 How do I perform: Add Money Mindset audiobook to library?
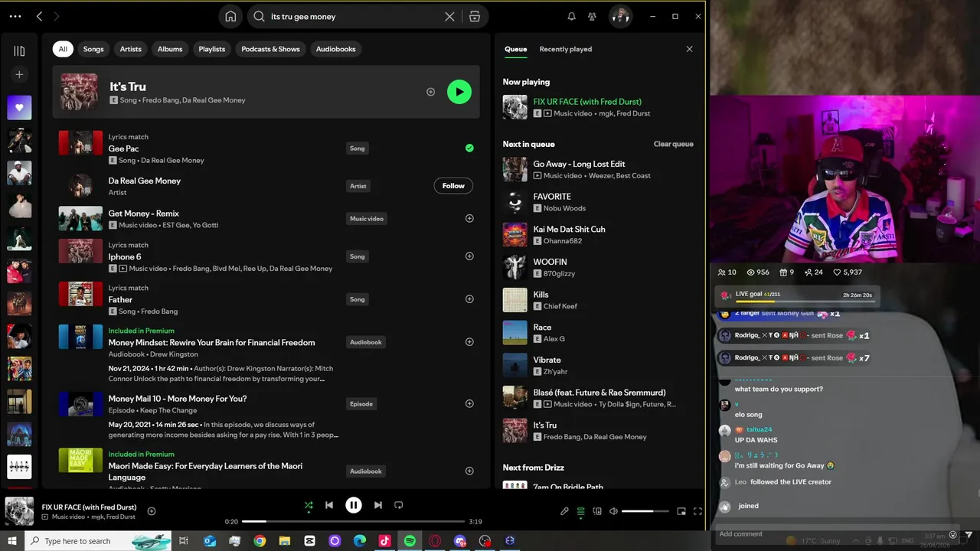469,342
